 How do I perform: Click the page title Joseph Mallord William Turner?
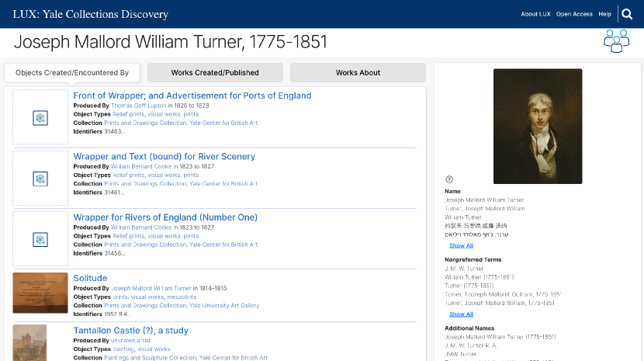(x=171, y=42)
